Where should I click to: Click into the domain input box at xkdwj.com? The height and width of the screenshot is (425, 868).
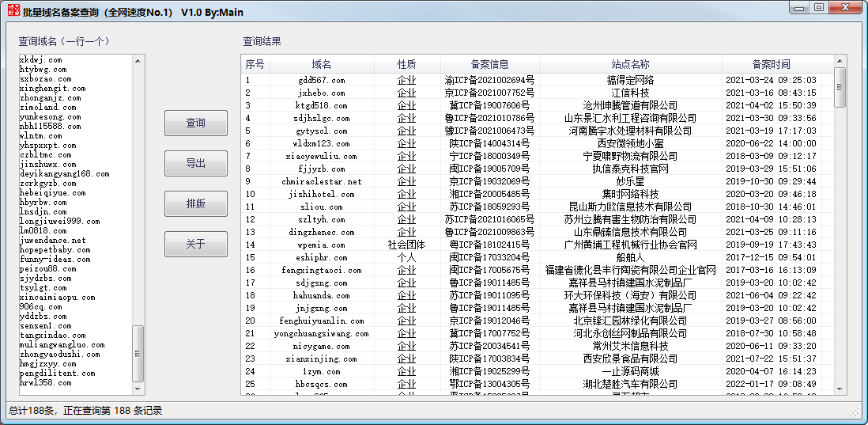click(41, 60)
